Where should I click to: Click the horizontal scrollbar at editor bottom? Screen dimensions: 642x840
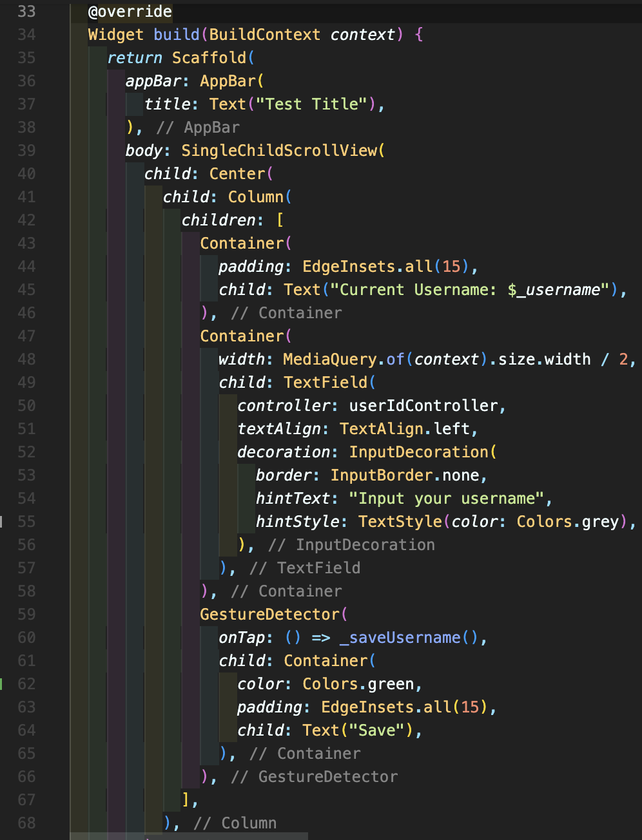(x=189, y=836)
